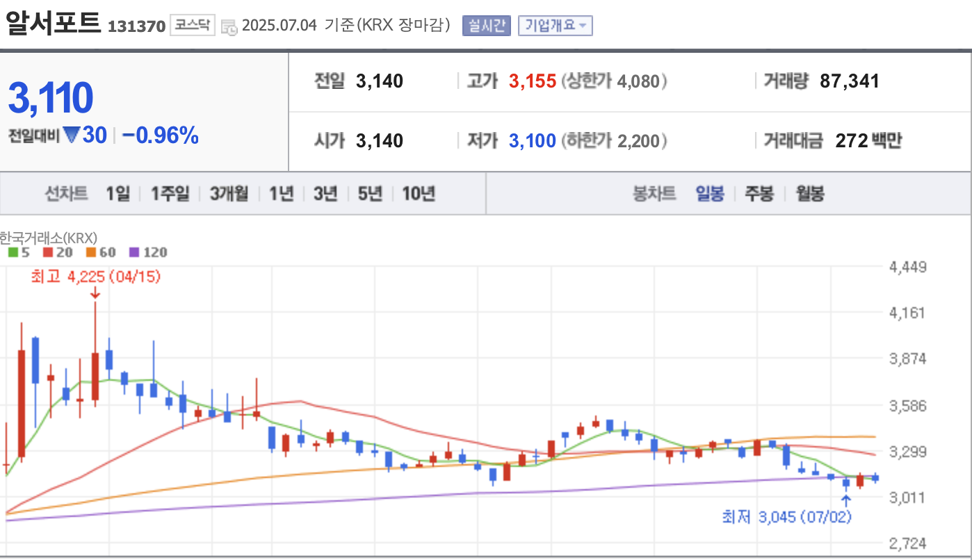Click the orange 60-day average legend swatch

91,253
